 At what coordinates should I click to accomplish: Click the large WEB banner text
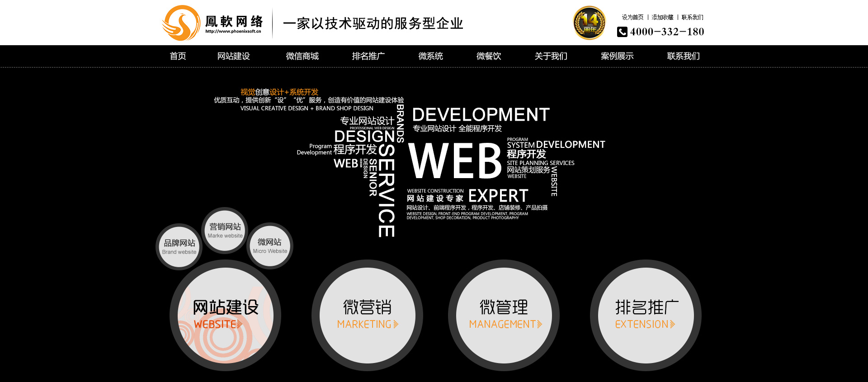(x=454, y=161)
